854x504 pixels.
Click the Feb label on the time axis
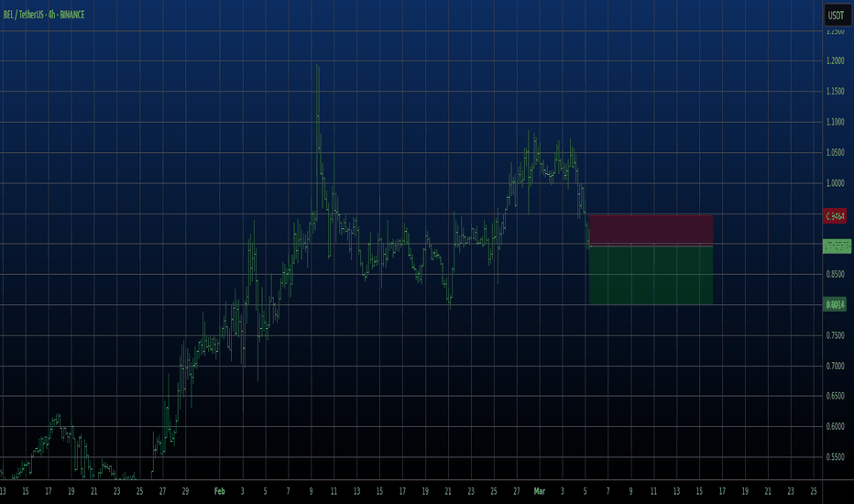point(220,491)
